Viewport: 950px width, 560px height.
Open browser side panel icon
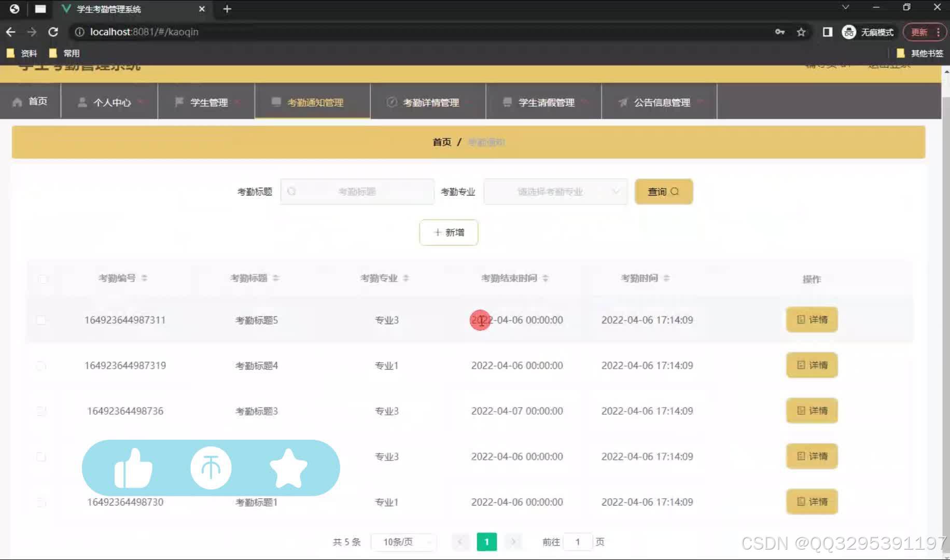point(828,32)
